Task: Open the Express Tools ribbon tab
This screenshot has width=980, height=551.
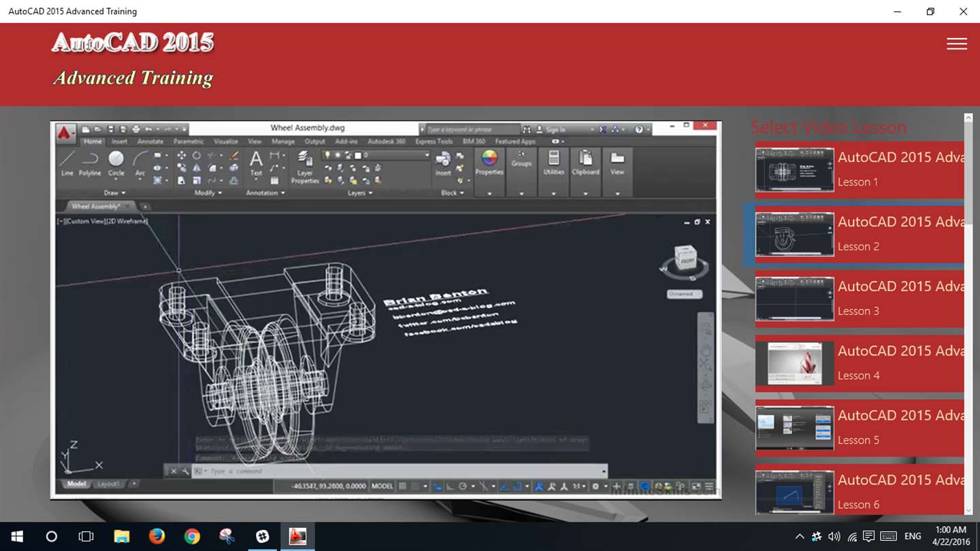Action: pos(434,141)
